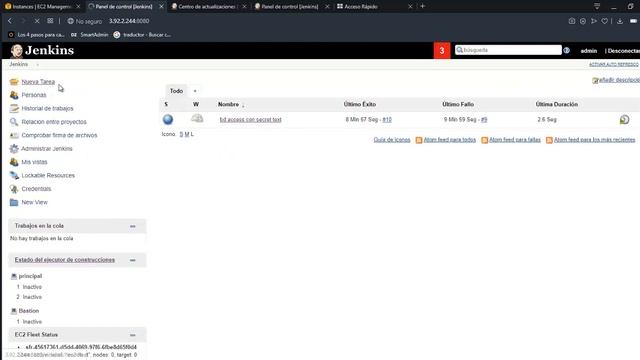Click the Nueva Tarea icon in sidebar
This screenshot has height=360, width=640.
[x=14, y=82]
